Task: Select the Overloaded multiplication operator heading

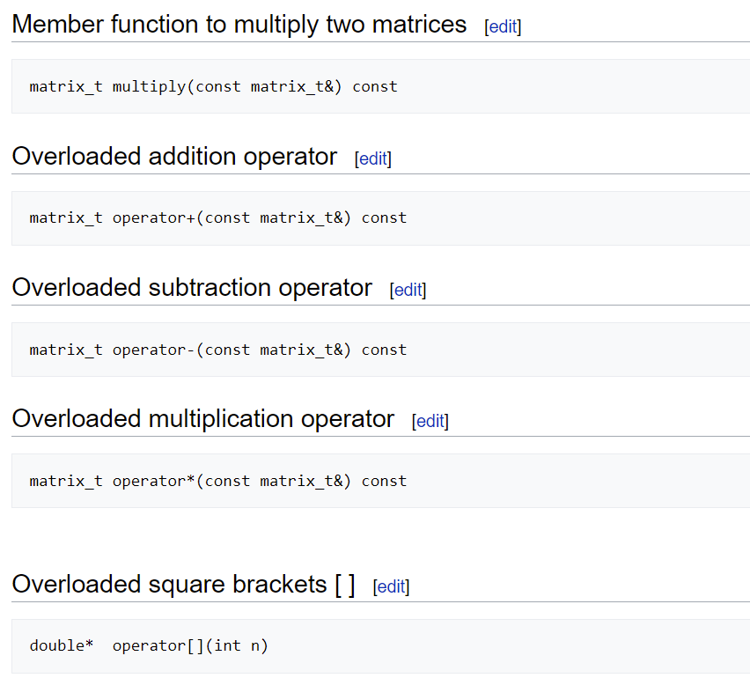Action: (x=202, y=418)
